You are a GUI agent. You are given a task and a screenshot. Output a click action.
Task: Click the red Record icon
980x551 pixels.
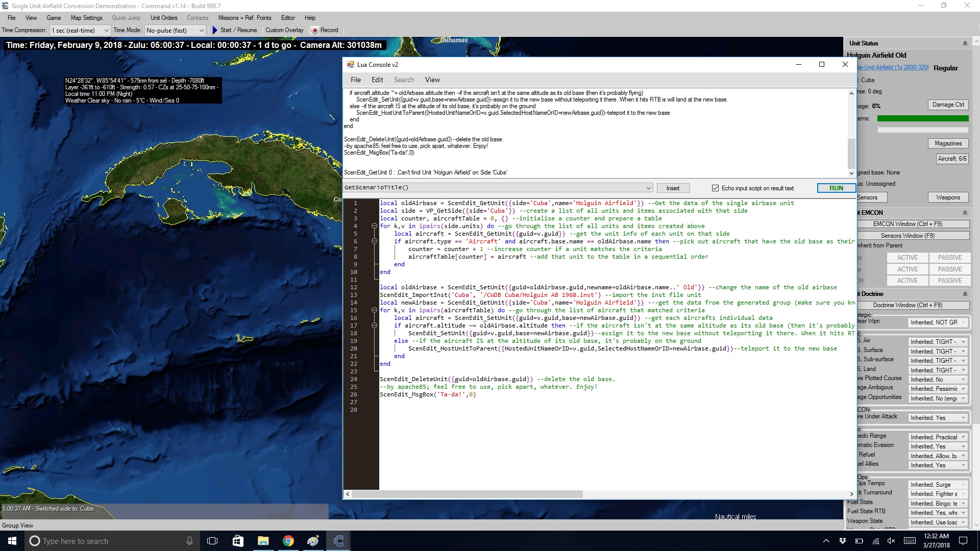tap(315, 30)
